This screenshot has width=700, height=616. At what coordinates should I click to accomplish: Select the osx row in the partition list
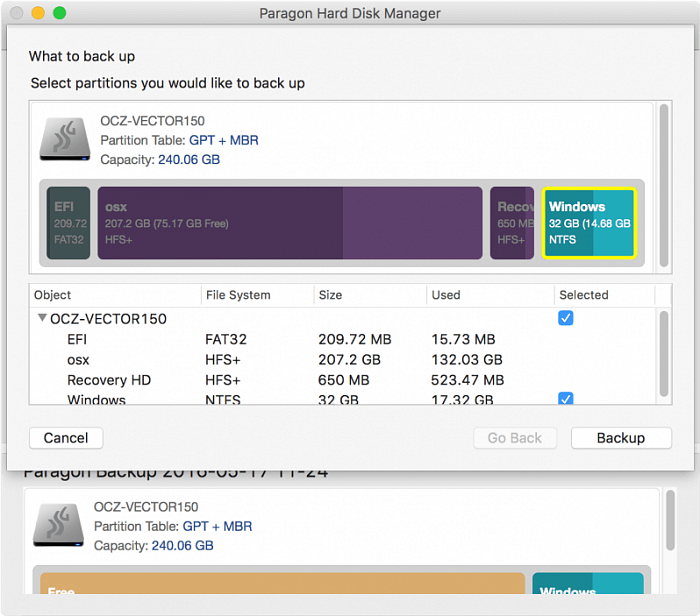pyautogui.click(x=344, y=360)
